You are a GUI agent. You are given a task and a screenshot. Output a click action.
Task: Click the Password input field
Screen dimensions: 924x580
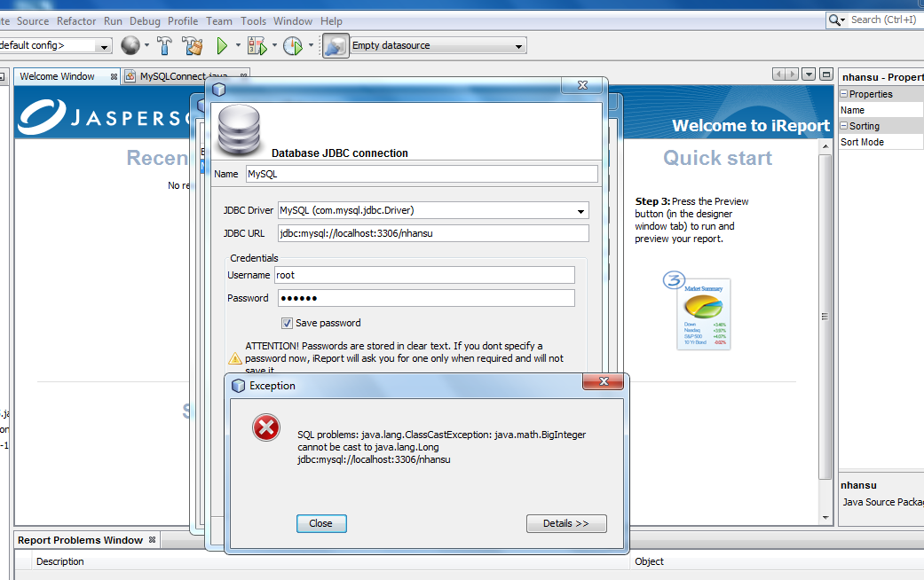tap(426, 298)
